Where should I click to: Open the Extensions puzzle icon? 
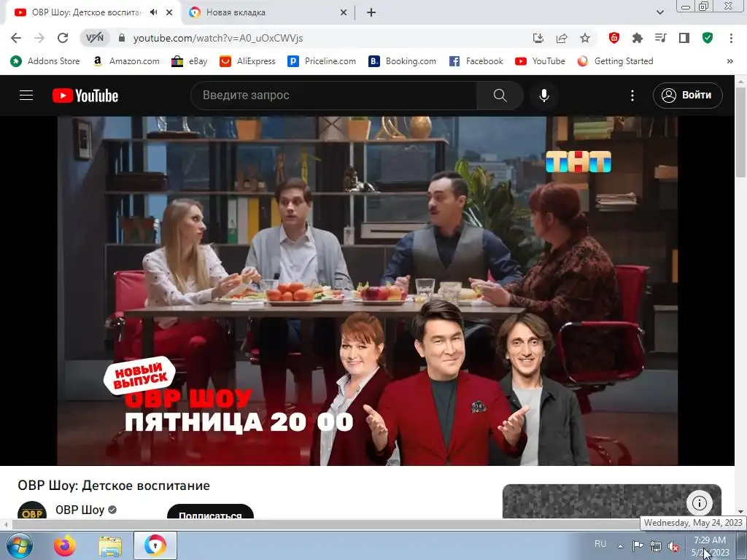638,38
